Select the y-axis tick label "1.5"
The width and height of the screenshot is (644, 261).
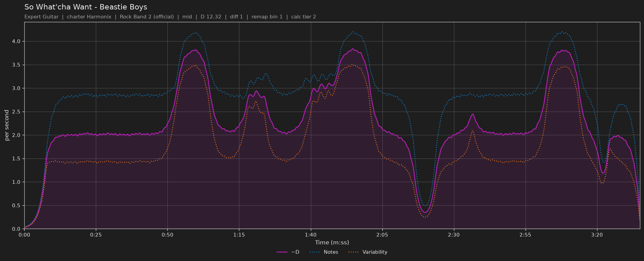pyautogui.click(x=16, y=159)
